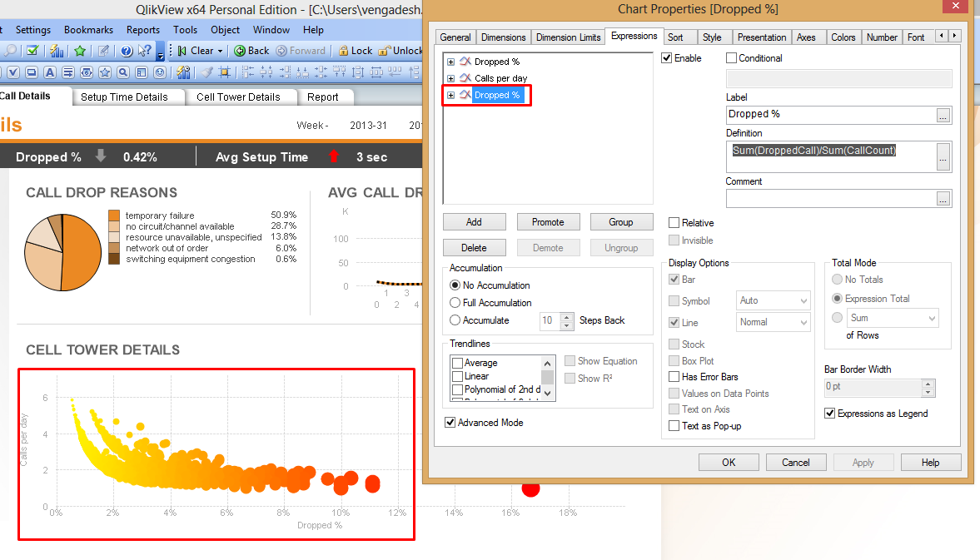Image resolution: width=980 pixels, height=560 pixels.
Task: Open the Line Normal dropdown
Action: pyautogui.click(x=774, y=322)
